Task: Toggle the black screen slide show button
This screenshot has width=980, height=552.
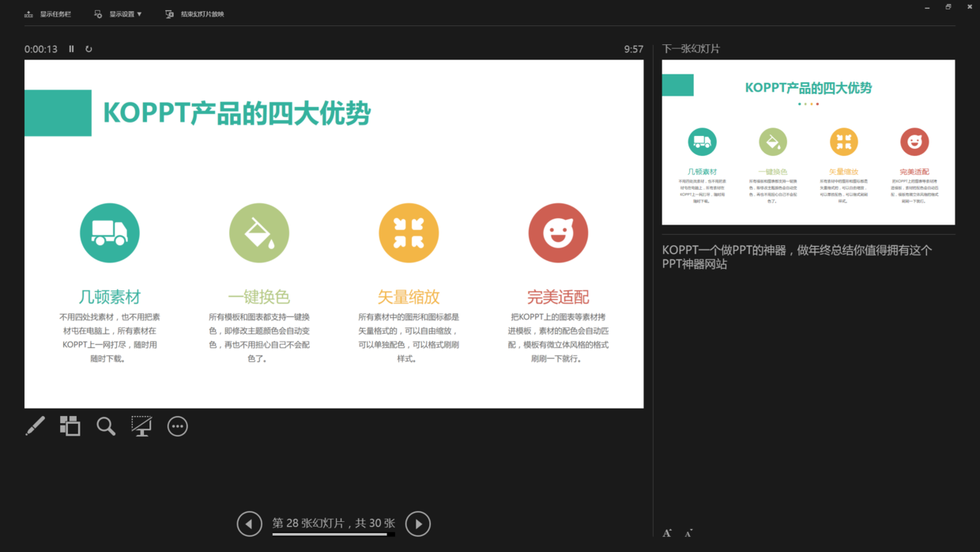Action: pos(141,426)
